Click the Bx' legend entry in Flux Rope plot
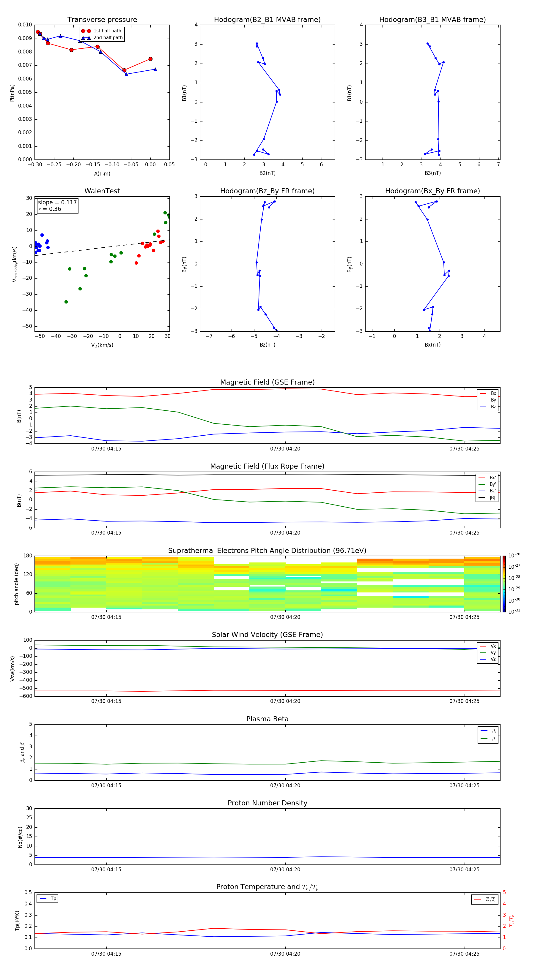This screenshot has width=535, height=980. (487, 478)
